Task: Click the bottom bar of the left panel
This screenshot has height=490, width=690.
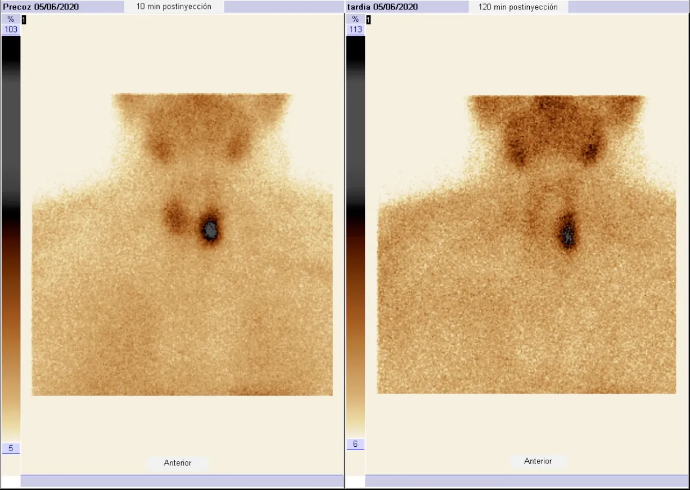Action: (x=182, y=481)
